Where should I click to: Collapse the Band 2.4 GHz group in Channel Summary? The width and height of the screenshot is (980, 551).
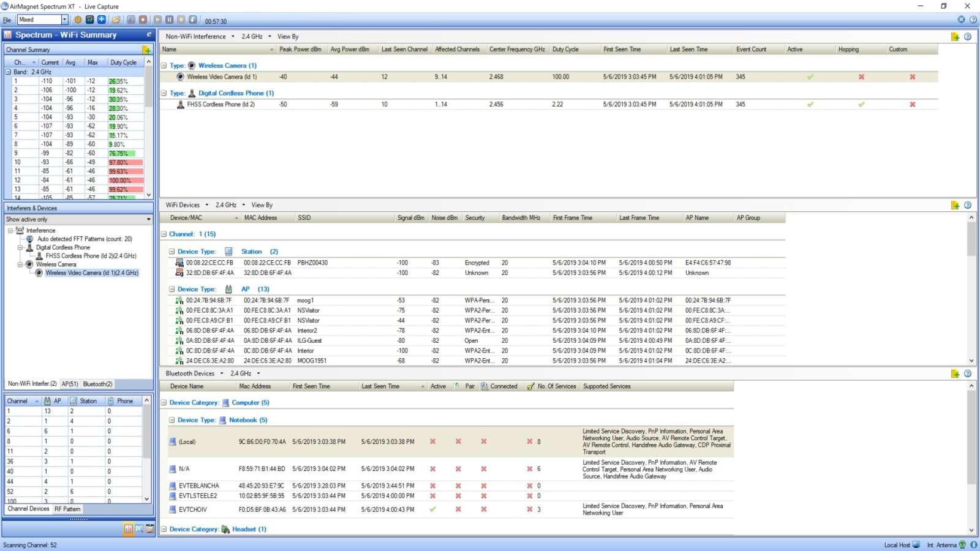tap(8, 72)
